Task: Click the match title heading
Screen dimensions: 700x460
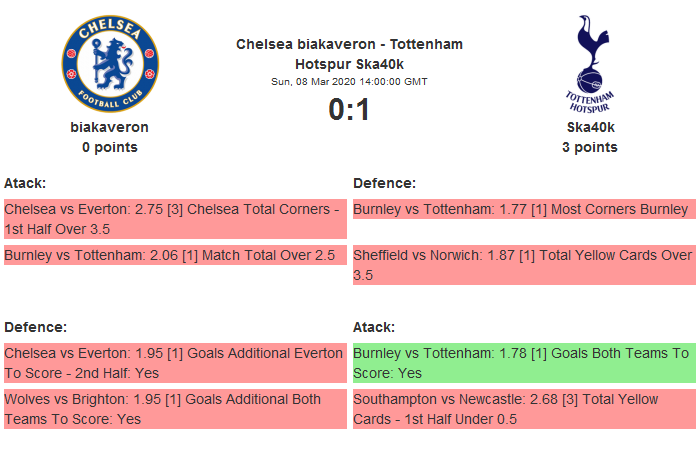Action: (x=349, y=54)
